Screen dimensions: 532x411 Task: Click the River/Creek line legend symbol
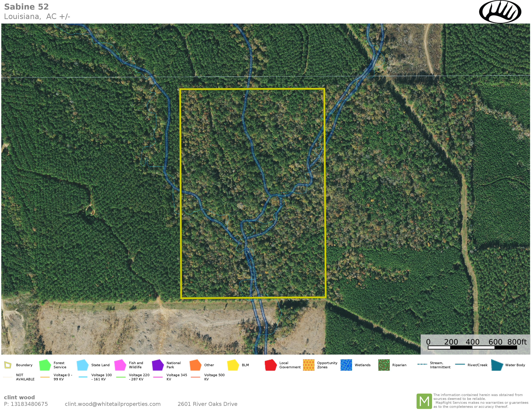pyautogui.click(x=460, y=364)
